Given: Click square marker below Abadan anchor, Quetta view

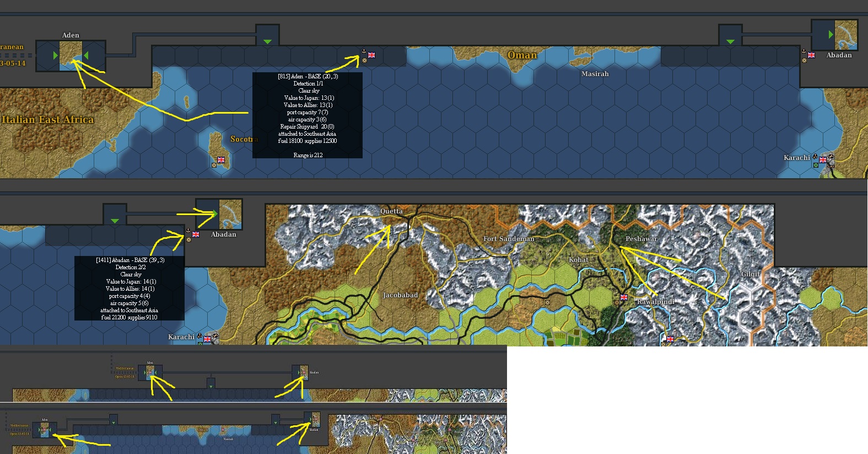Looking at the screenshot, I should tap(188, 239).
